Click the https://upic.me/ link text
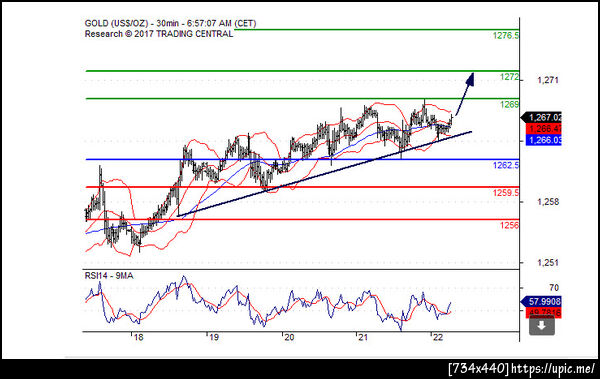 tap(553, 369)
